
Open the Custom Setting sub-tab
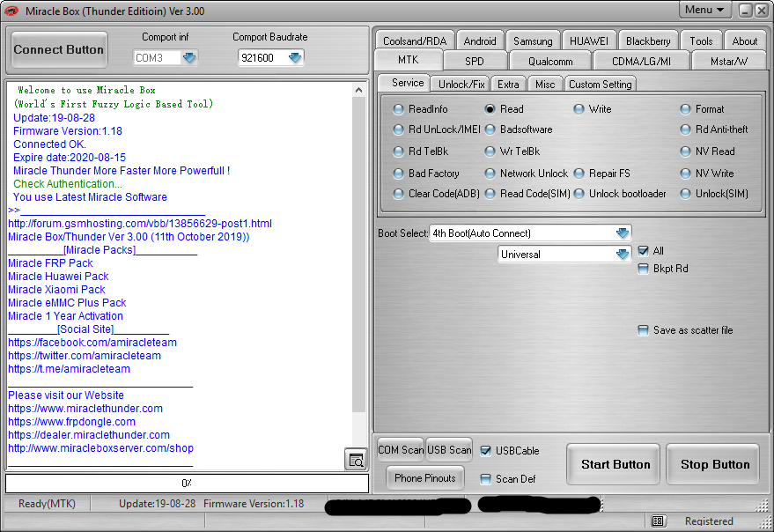pos(601,85)
